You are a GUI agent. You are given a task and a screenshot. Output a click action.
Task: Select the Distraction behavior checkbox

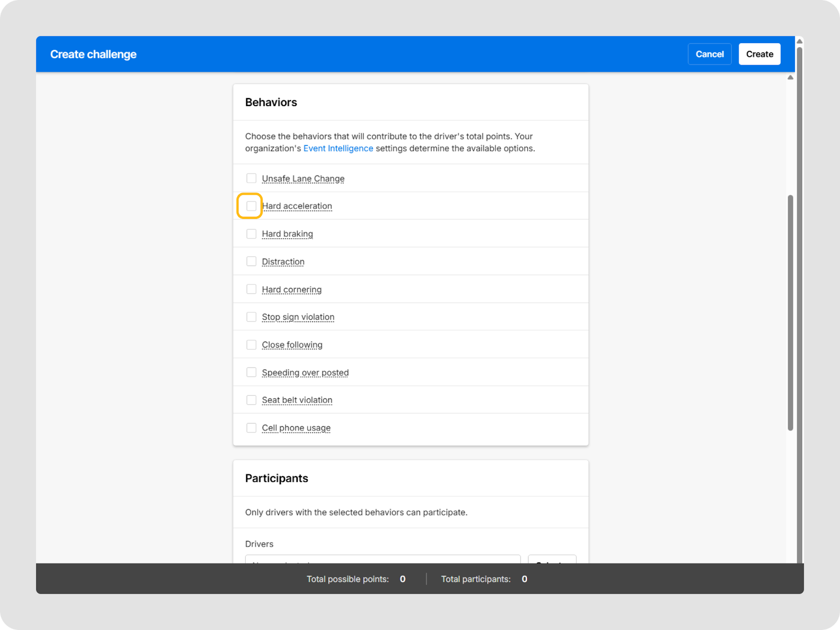pyautogui.click(x=251, y=261)
